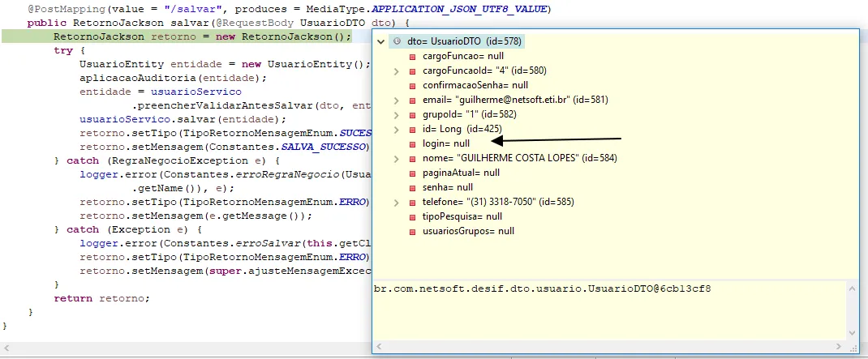Screen dimensions: 868x359
Task: Click the field icon beside usuariosGrupos
Action: click(412, 231)
